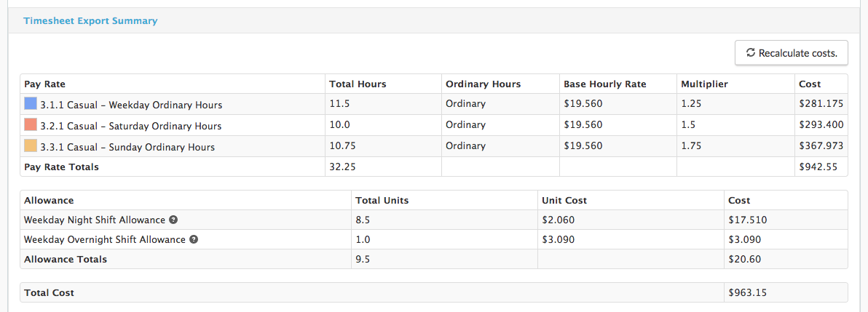This screenshot has height=312, width=868.
Task: Select 3.2.1 Casual – Saturday Ordinary Hours
Action: click(130, 126)
